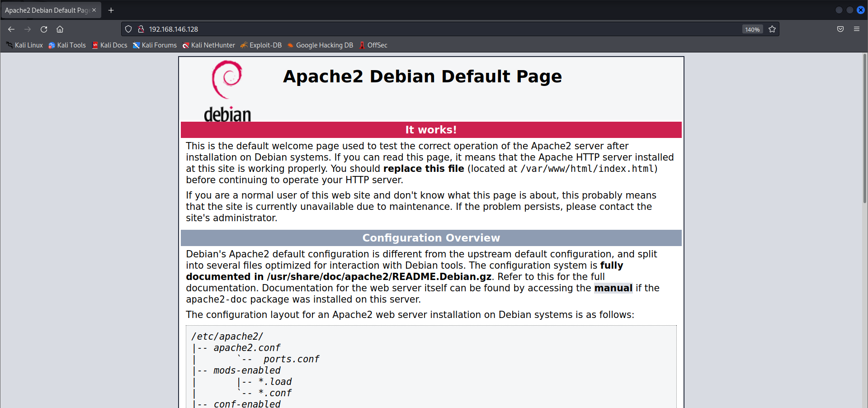Image resolution: width=868 pixels, height=408 pixels.
Task: Close the browser window
Action: point(861,10)
